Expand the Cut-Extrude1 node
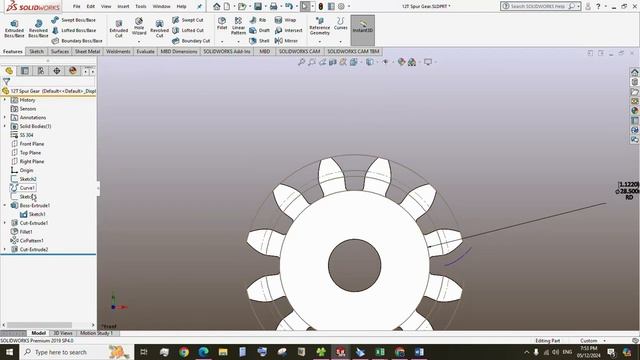The height and width of the screenshot is (360, 640). [x=5, y=223]
